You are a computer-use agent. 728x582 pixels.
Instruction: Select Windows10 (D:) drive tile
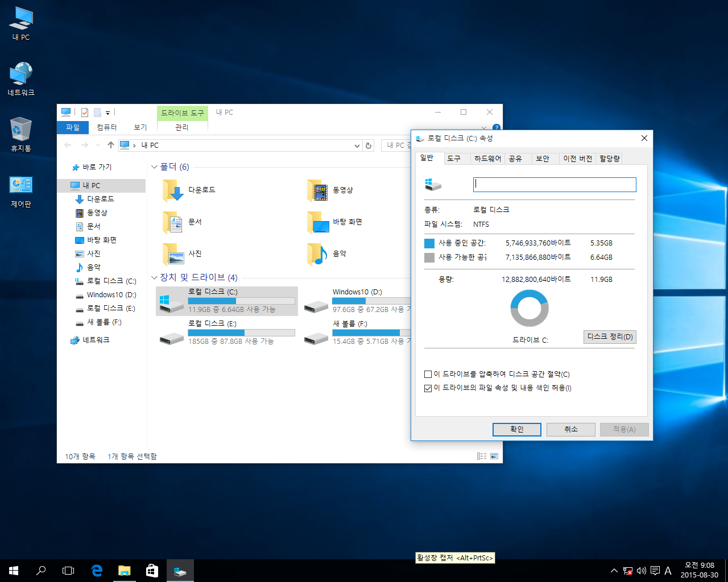click(356, 301)
